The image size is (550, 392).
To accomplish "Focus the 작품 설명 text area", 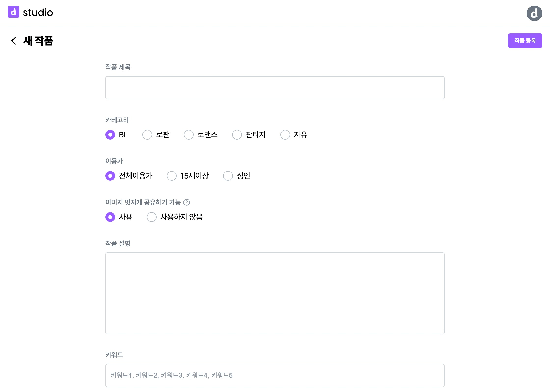I will point(275,293).
